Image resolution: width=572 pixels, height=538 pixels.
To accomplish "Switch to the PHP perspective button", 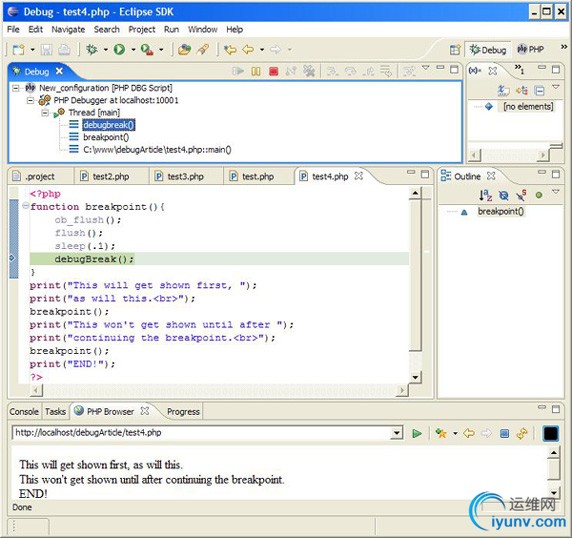I will click(x=531, y=49).
